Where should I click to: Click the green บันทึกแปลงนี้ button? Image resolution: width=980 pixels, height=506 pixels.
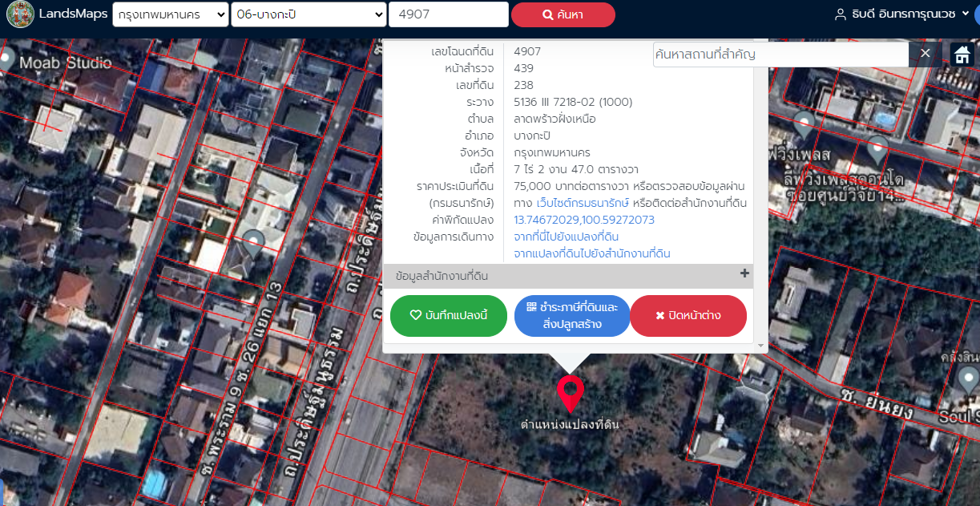click(x=449, y=316)
